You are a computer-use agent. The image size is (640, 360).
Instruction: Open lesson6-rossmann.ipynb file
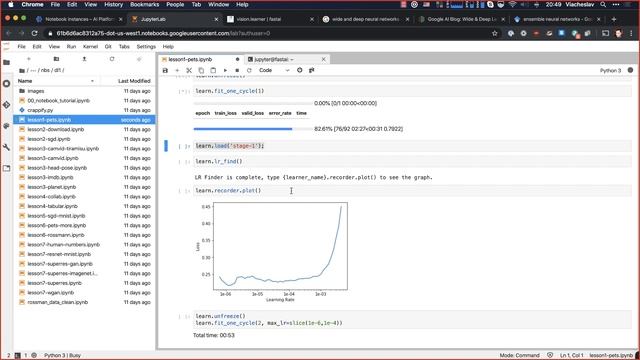coord(84,235)
